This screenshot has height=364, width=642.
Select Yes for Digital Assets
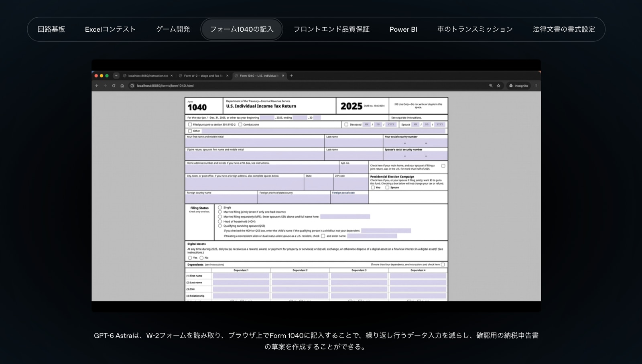[190, 258]
